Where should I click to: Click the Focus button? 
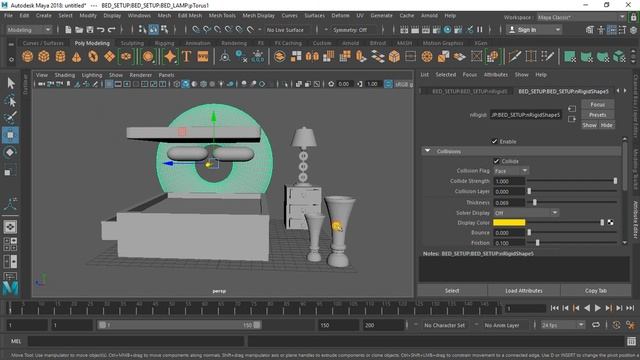point(598,104)
